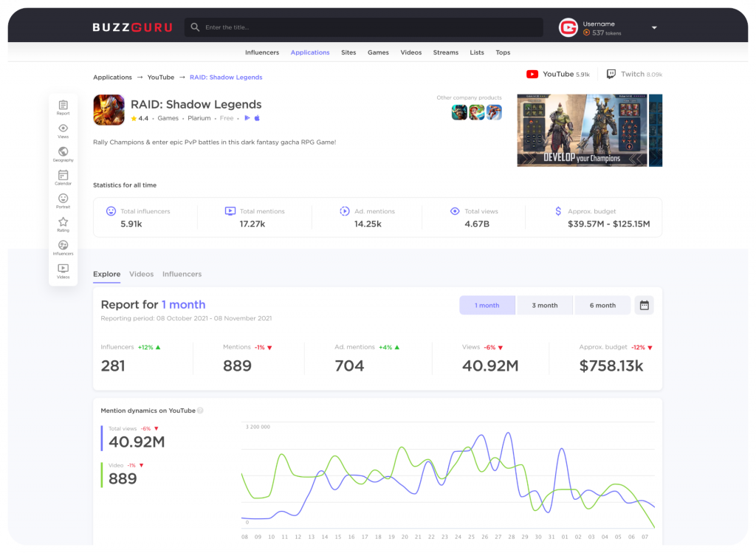Open the Report sidebar icon
The height and width of the screenshot is (553, 756).
point(63,108)
